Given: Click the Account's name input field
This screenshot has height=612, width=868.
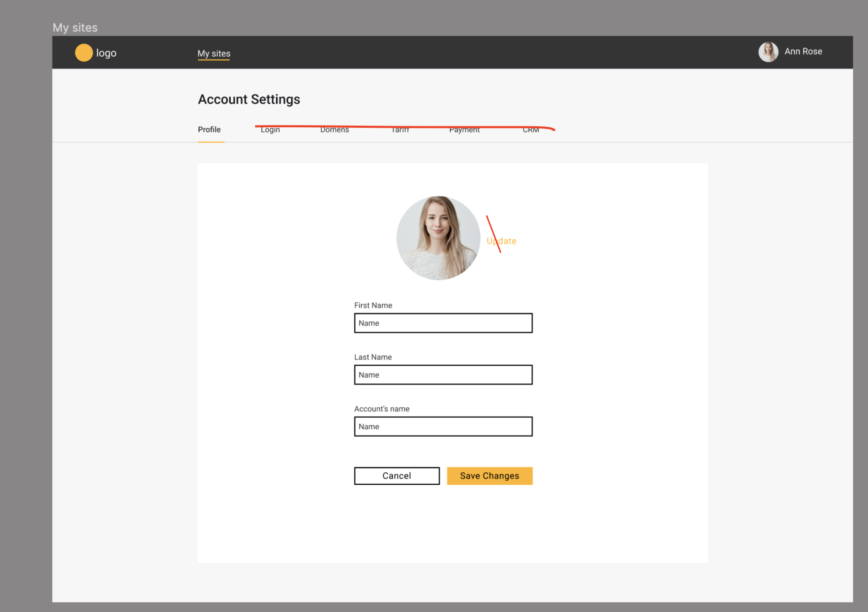Looking at the screenshot, I should click(x=443, y=427).
